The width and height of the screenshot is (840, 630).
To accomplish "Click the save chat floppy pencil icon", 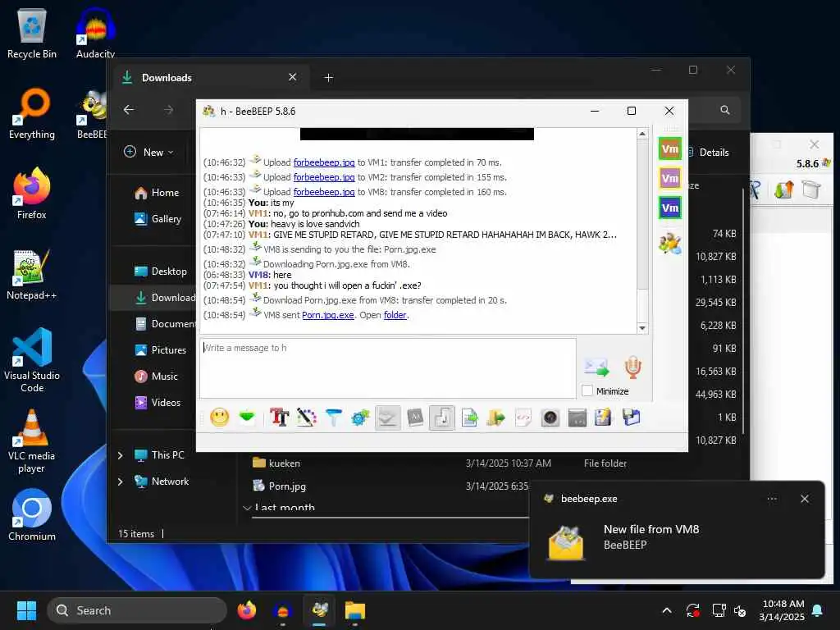I will pos(603,418).
